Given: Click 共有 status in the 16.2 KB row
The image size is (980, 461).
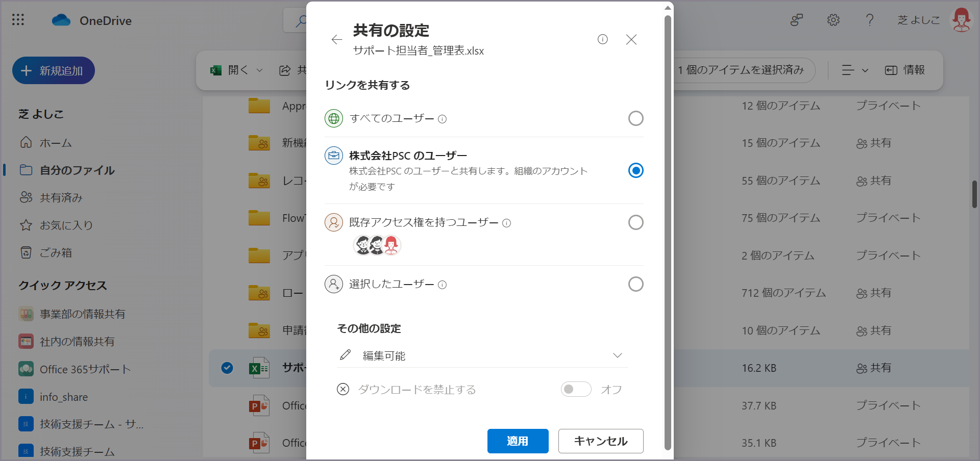Looking at the screenshot, I should (x=874, y=368).
